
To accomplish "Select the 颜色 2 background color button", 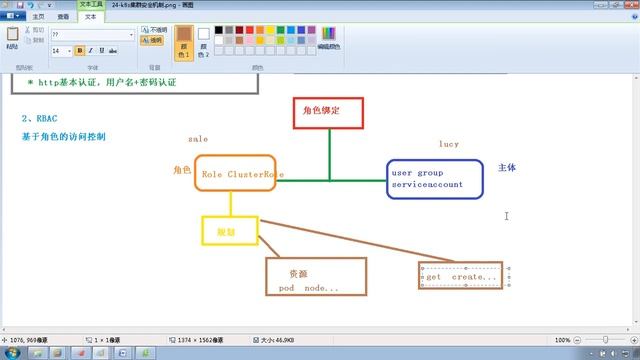I will point(203,43).
